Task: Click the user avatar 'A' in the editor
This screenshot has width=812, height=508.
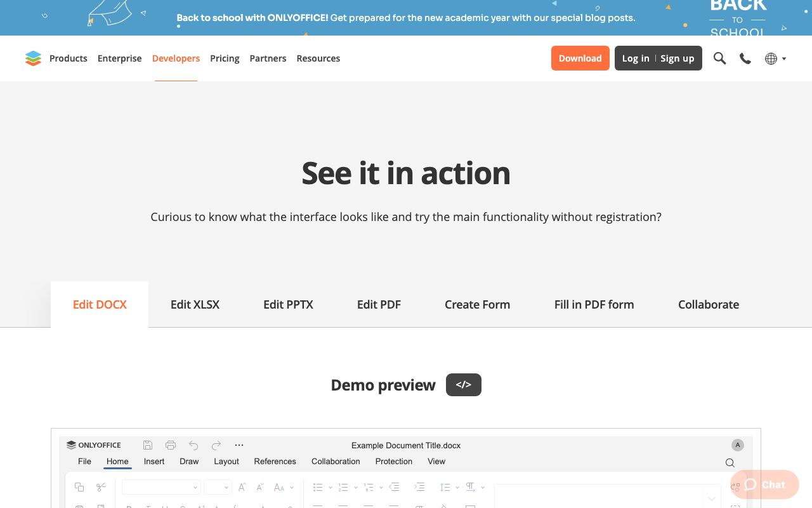Action: [738, 445]
